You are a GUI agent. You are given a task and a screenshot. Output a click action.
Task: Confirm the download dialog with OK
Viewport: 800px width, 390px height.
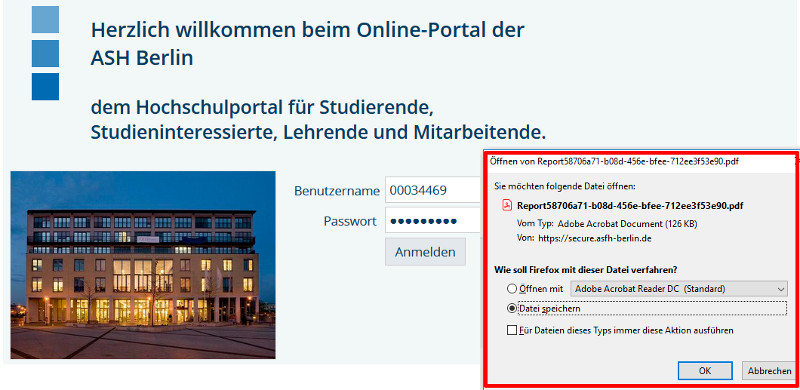[705, 371]
